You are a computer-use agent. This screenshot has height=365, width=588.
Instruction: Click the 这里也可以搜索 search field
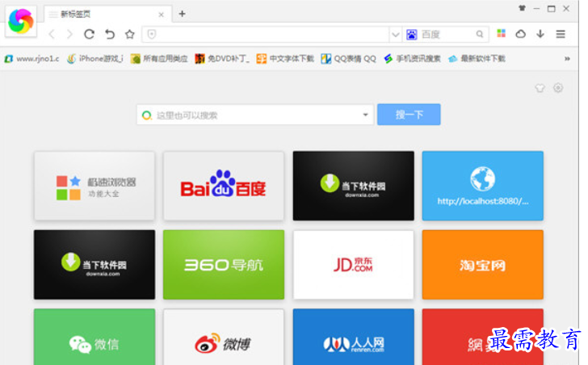[x=255, y=115]
